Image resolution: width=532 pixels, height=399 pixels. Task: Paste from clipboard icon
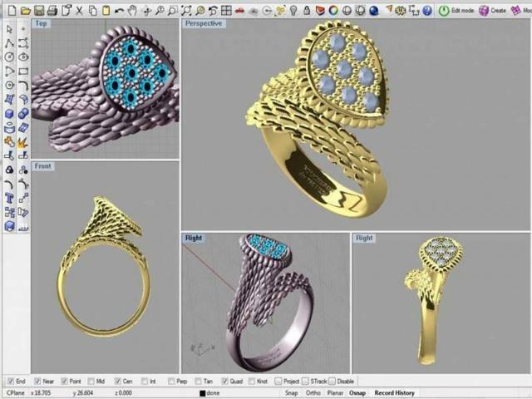106,11
